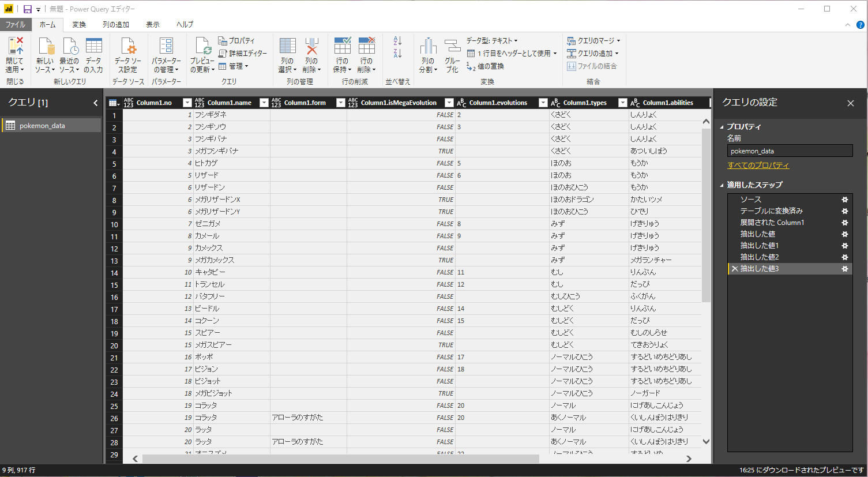
Task: Open Column1.isMegaEvolution filter dropdown
Action: point(449,103)
